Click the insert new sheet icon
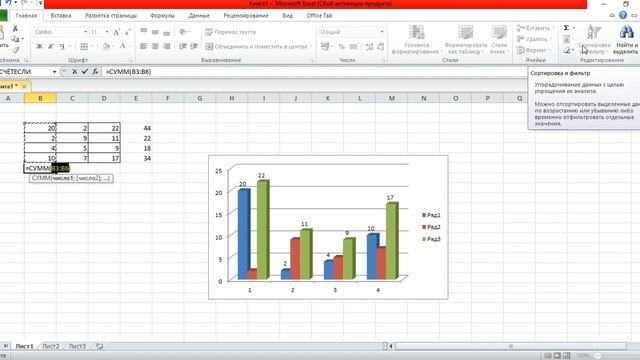Viewport: 640px width, 360px height. tap(99, 346)
